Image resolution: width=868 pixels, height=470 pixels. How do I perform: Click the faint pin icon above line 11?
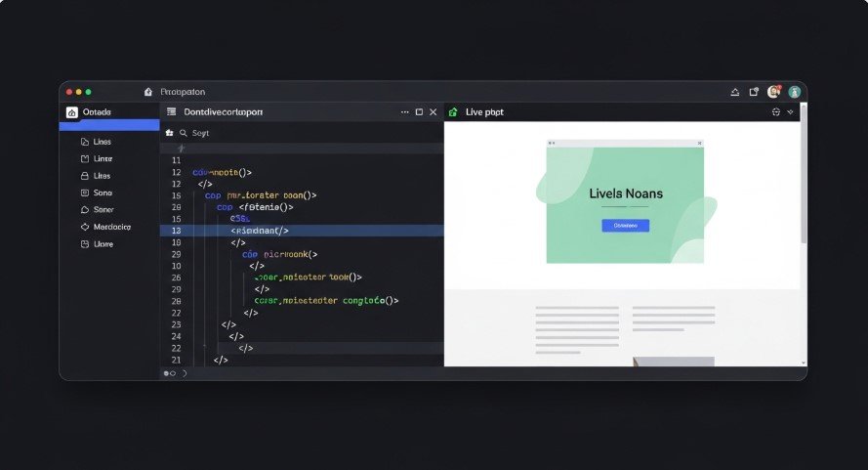(181, 148)
